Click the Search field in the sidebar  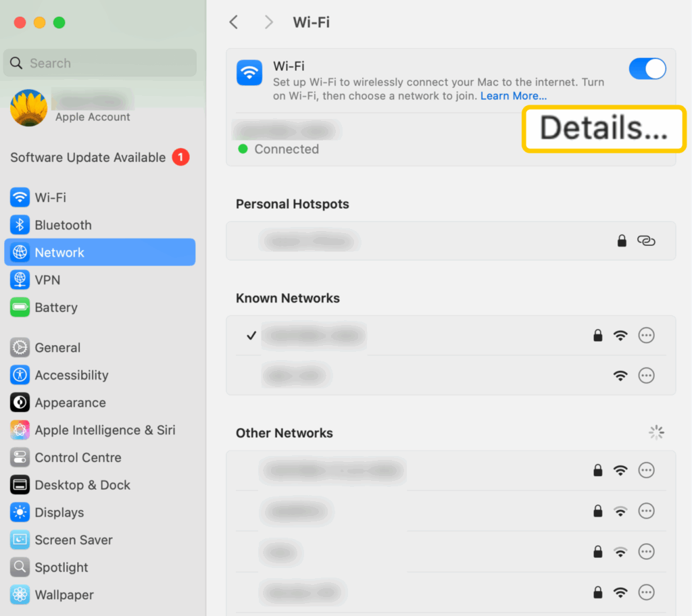99,63
